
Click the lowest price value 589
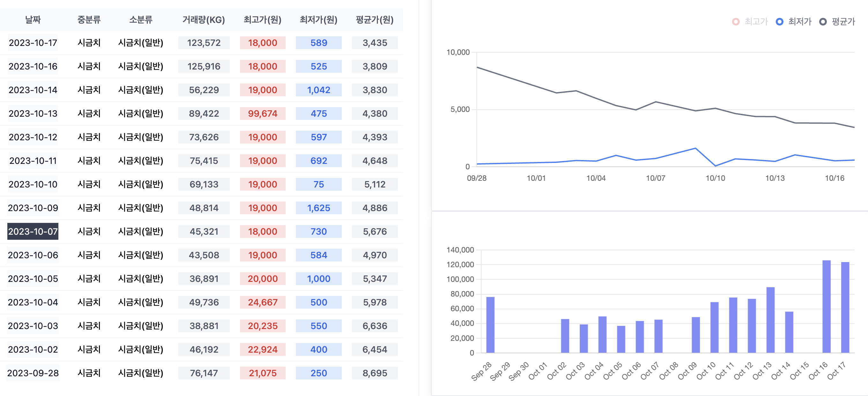[x=319, y=43]
